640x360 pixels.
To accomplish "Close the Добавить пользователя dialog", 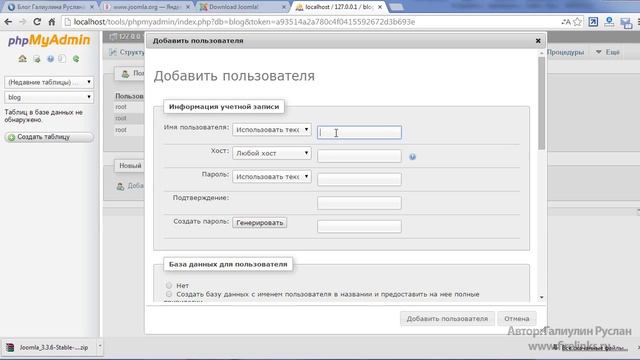I will click(x=538, y=41).
